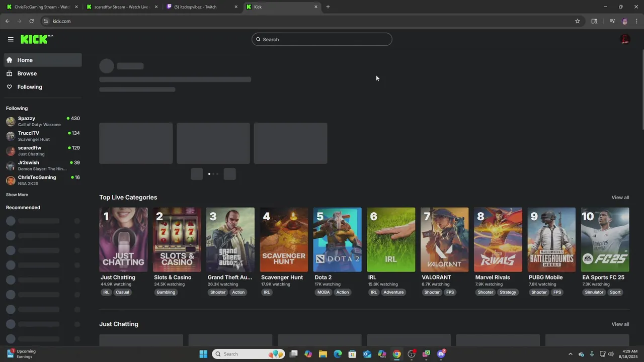The width and height of the screenshot is (644, 362).
Task: Click the IRL category title text
Action: point(372,278)
